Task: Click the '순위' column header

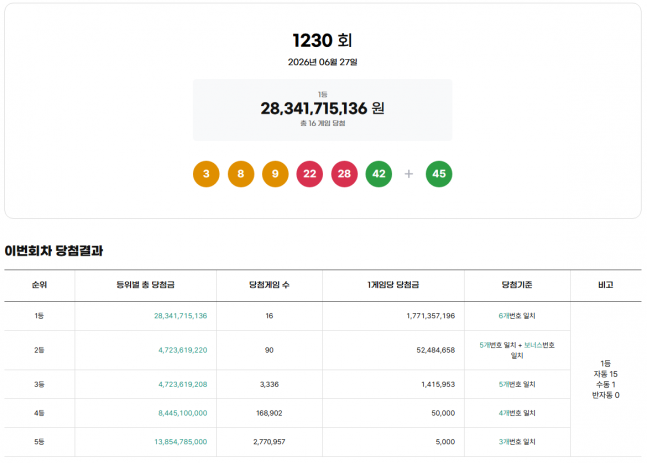Action: [39, 285]
